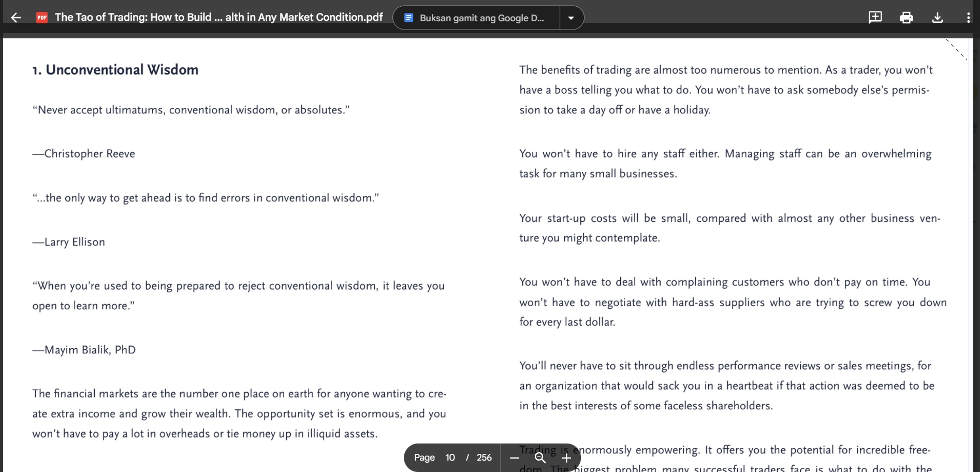The image size is (980, 472).
Task: Click the paragraph "The benefits of trading"
Action: click(726, 90)
